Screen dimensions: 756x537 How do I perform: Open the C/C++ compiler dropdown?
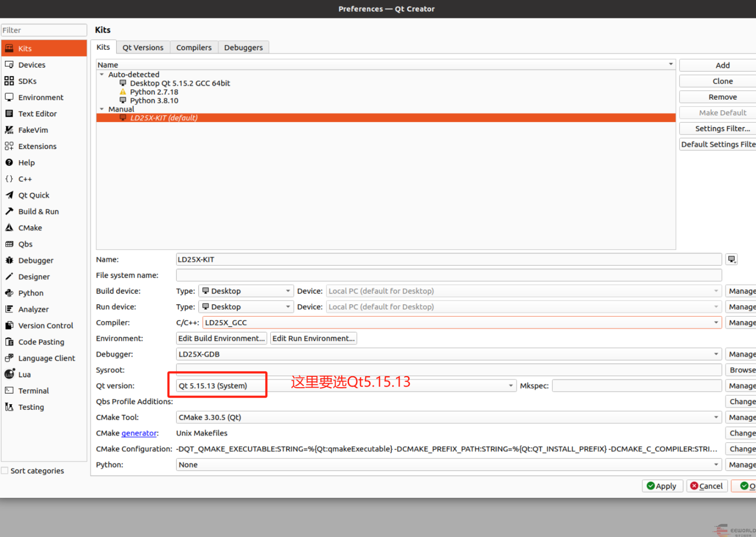click(716, 323)
